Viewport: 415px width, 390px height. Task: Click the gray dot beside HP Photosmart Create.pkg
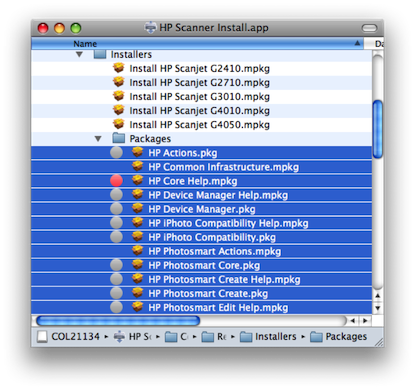(116, 293)
